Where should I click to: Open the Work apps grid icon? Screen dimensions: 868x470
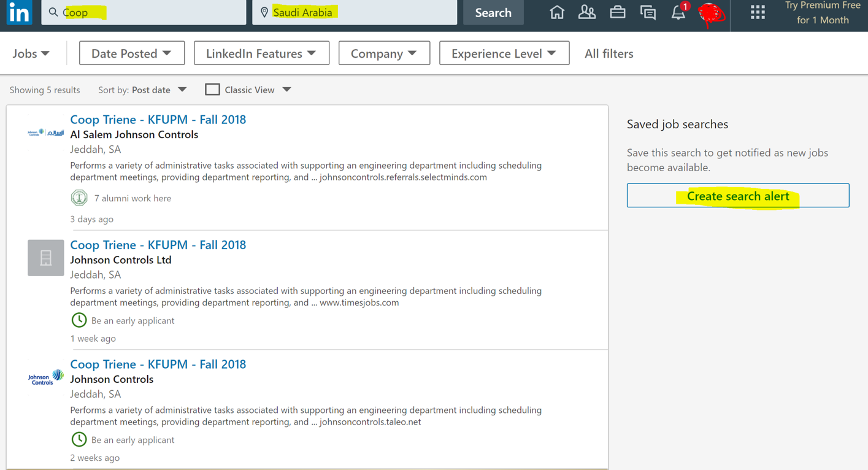(758, 12)
